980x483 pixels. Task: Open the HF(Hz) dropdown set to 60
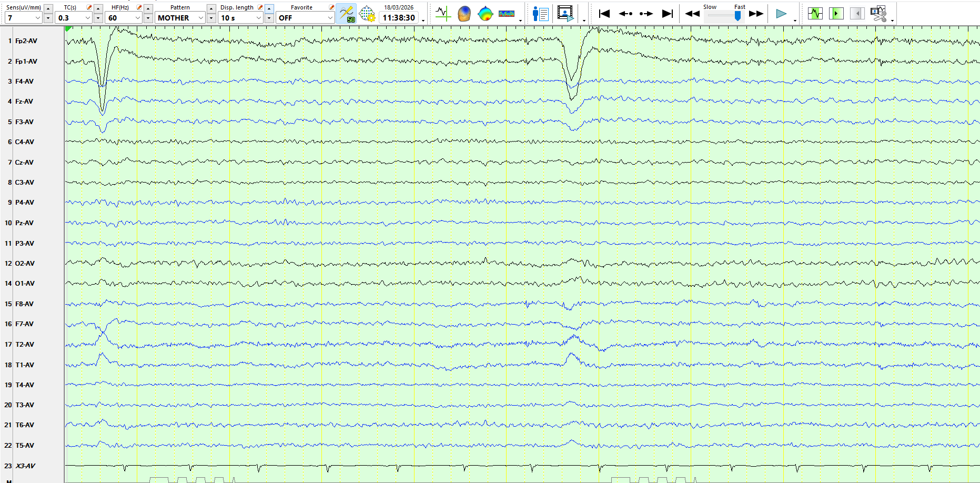click(x=138, y=18)
